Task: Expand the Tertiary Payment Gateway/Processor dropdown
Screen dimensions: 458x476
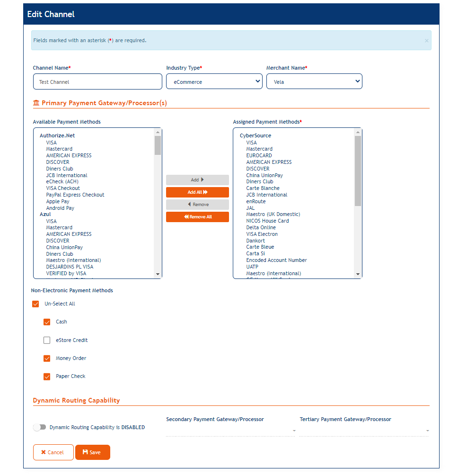Action: (364, 431)
